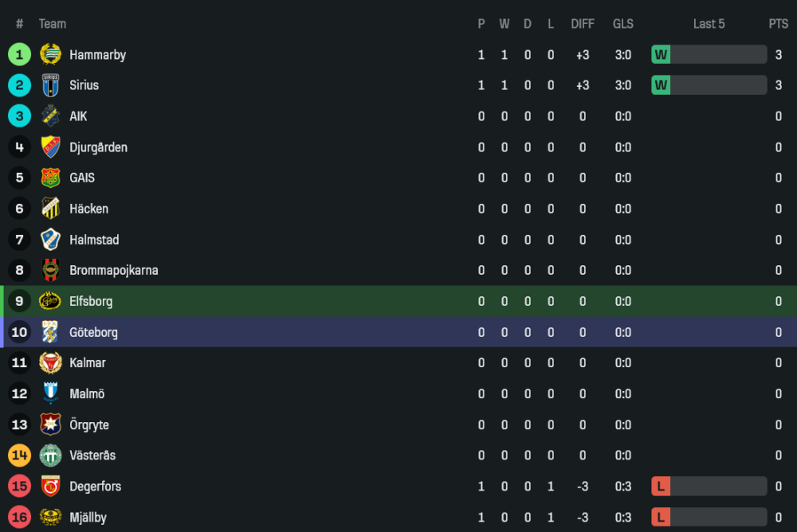Image resolution: width=797 pixels, height=532 pixels.
Task: Click the Djurgården shield crest
Action: pyautogui.click(x=50, y=147)
